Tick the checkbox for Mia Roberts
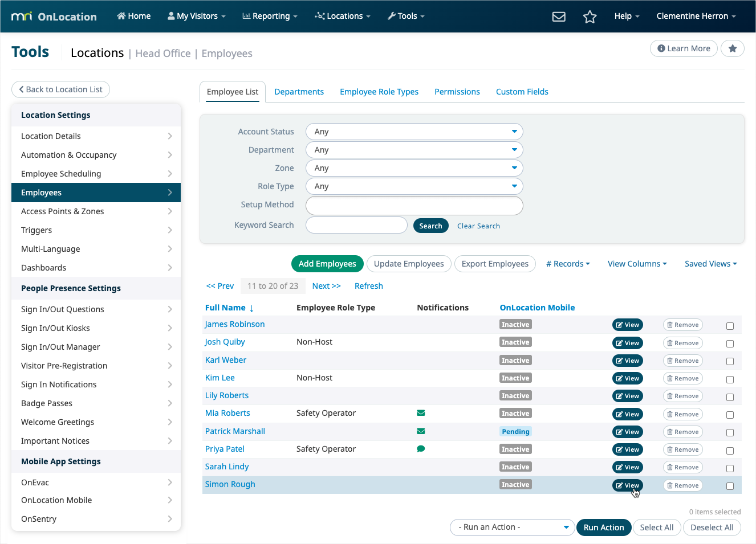The image size is (756, 544). pos(730,415)
